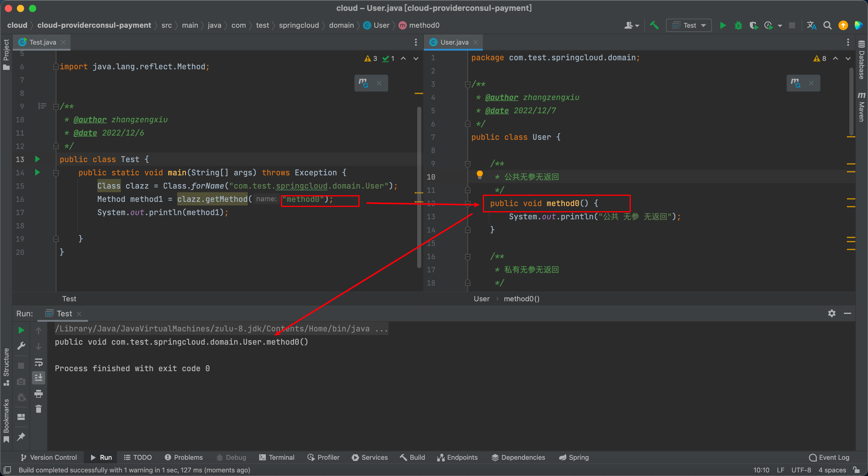Open User.java tab options three-dot menu
This screenshot has height=476, width=868.
click(848, 42)
